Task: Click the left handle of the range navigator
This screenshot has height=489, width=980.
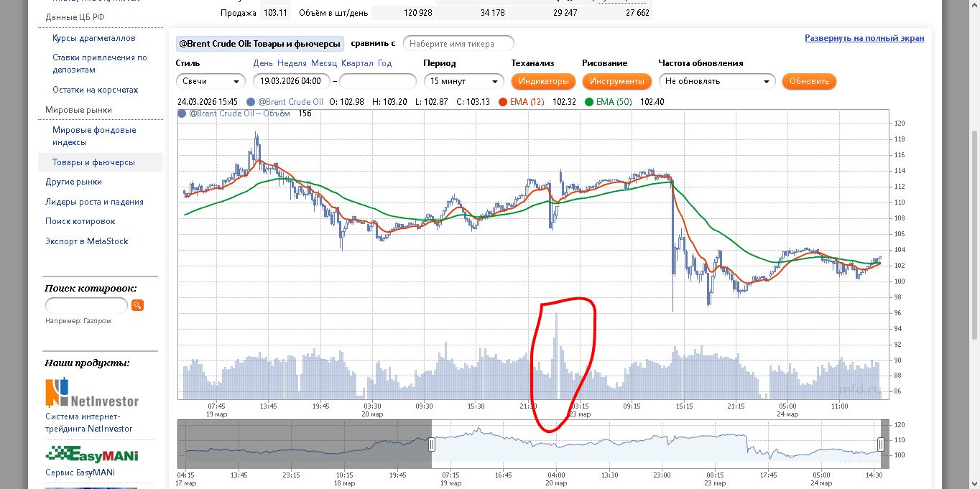Action: coord(432,445)
